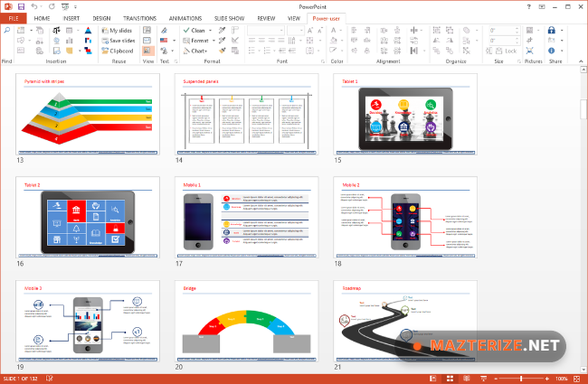Switch to TRANSITIONS tab
The image size is (588, 384).
pyautogui.click(x=140, y=18)
